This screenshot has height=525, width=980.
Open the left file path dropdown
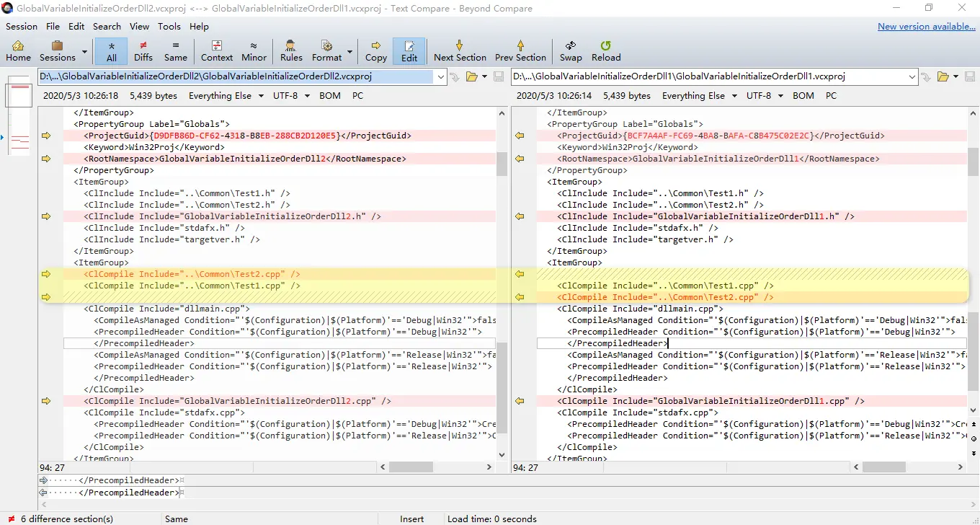pos(440,76)
